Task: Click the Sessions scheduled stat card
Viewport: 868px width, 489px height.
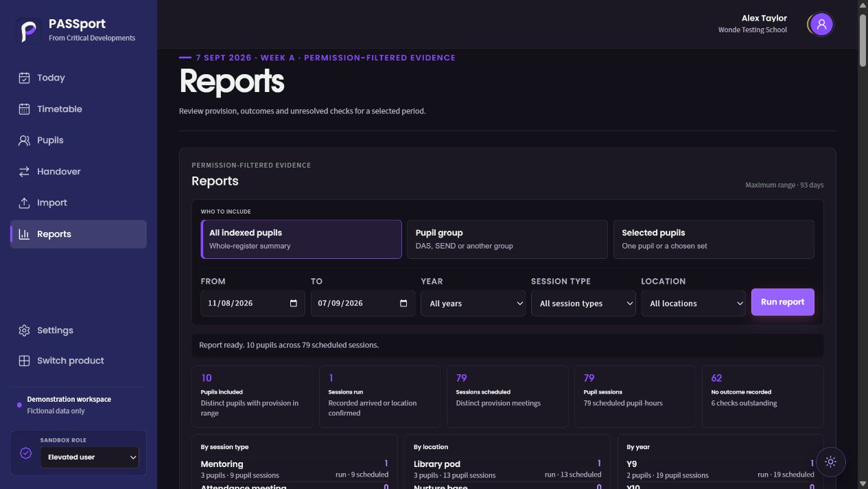Action: point(508,397)
